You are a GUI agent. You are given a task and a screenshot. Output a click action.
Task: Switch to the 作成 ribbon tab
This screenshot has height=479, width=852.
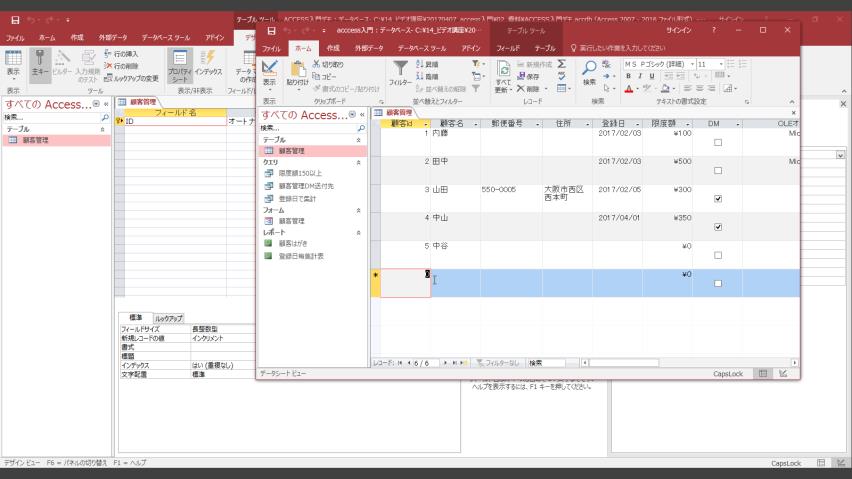333,48
